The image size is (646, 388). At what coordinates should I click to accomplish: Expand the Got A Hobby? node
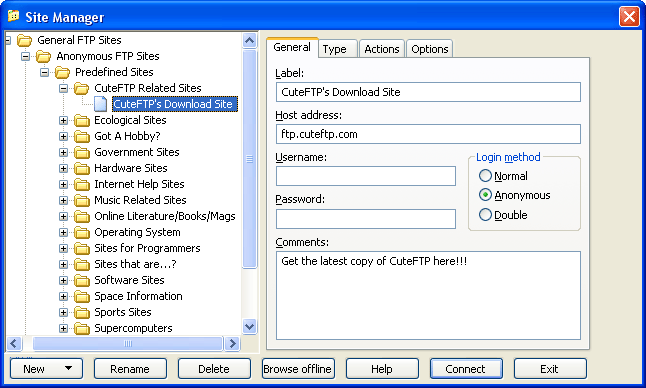tap(63, 137)
